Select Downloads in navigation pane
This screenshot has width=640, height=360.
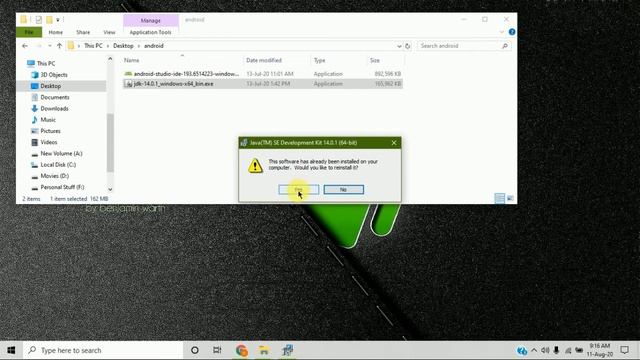coord(54,109)
